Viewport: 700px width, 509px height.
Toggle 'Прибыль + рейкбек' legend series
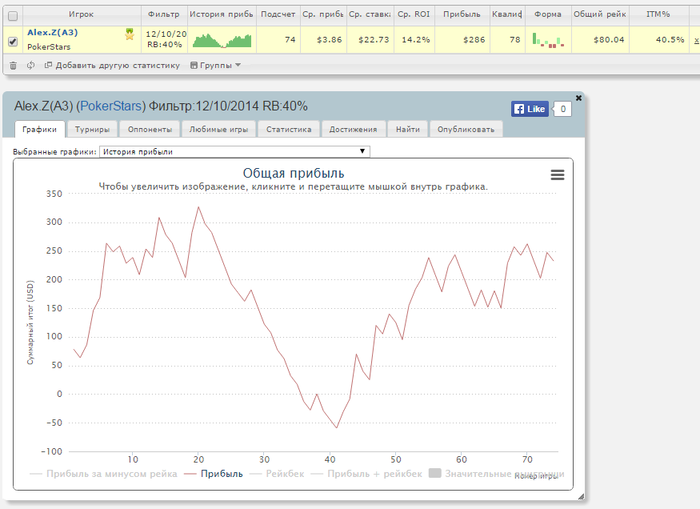point(367,474)
